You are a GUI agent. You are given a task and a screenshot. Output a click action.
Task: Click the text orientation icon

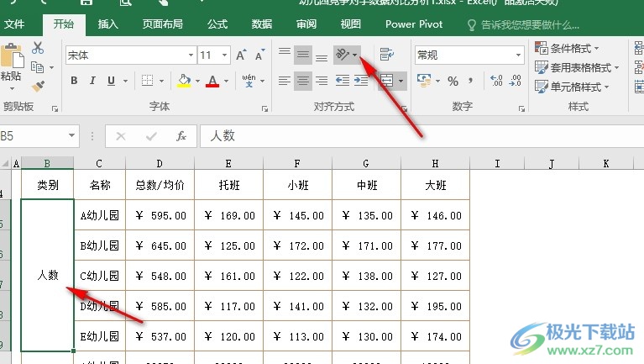(343, 55)
